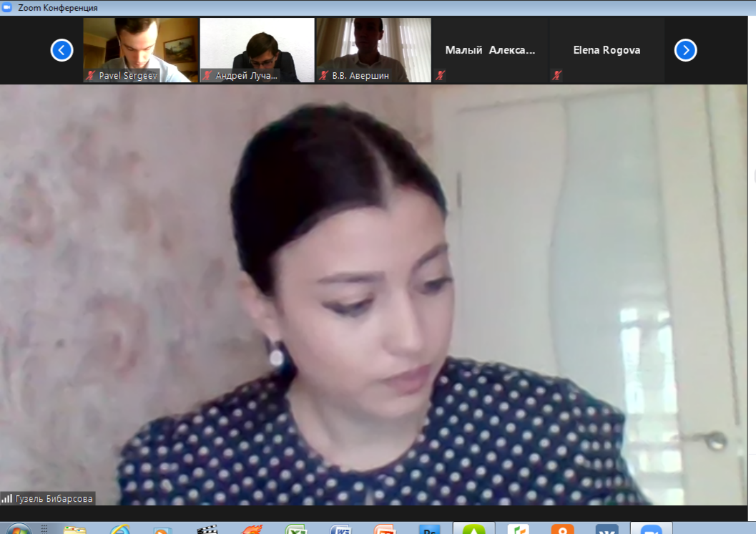Open Windows Start button in taskbar
756x534 pixels.
click(19, 529)
